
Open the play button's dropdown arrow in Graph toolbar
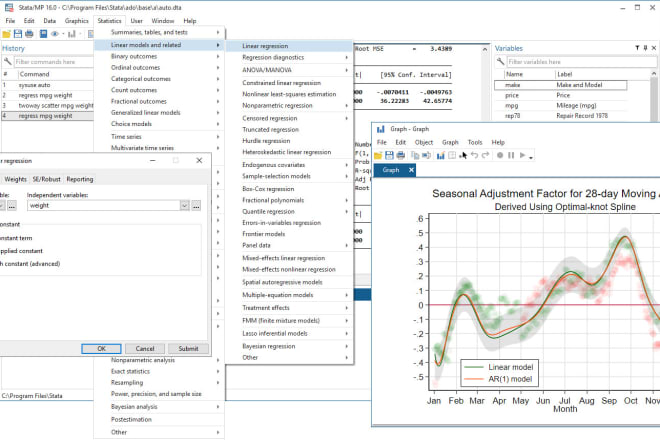click(531, 157)
